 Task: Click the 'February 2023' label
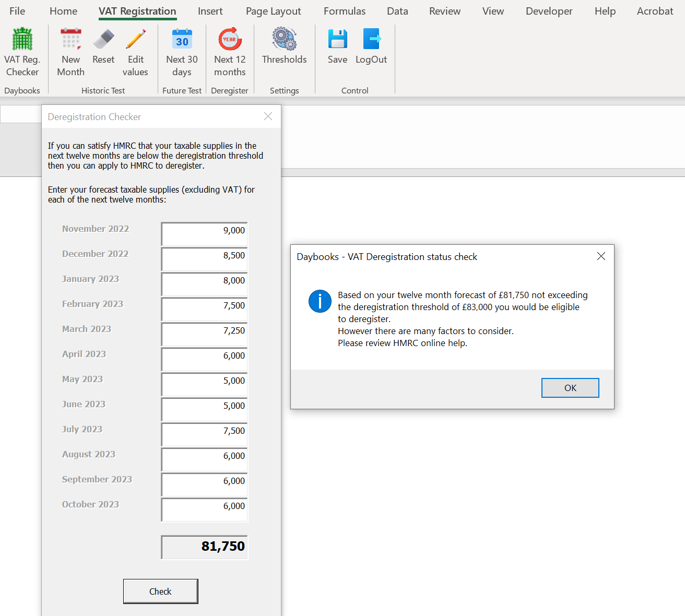[x=92, y=304]
